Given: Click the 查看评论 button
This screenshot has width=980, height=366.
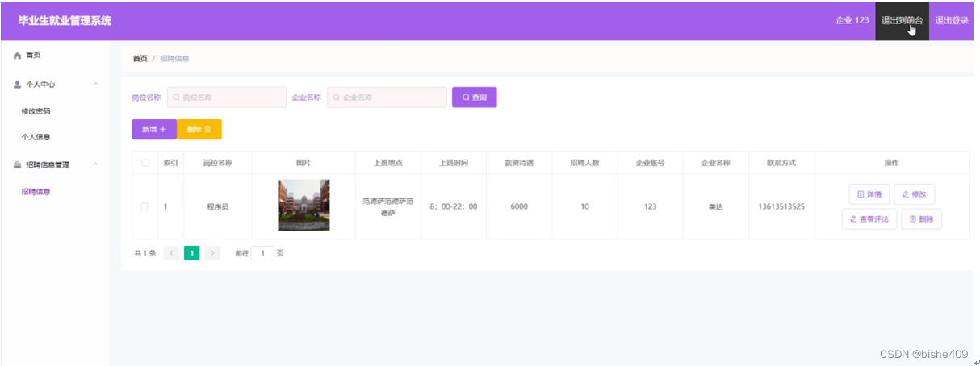Looking at the screenshot, I should [x=869, y=219].
